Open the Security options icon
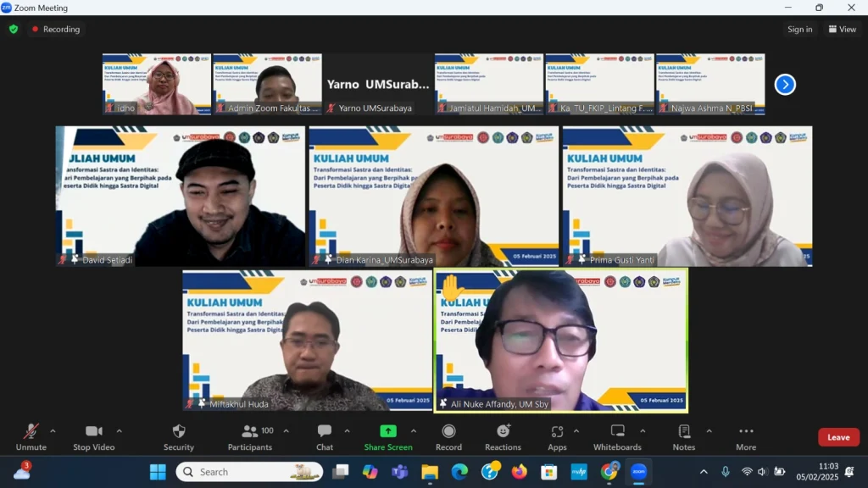The height and width of the screenshot is (488, 868). [178, 432]
